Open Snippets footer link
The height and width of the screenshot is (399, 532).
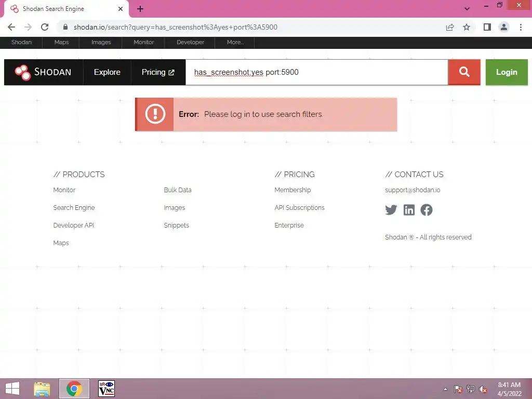pyautogui.click(x=177, y=225)
